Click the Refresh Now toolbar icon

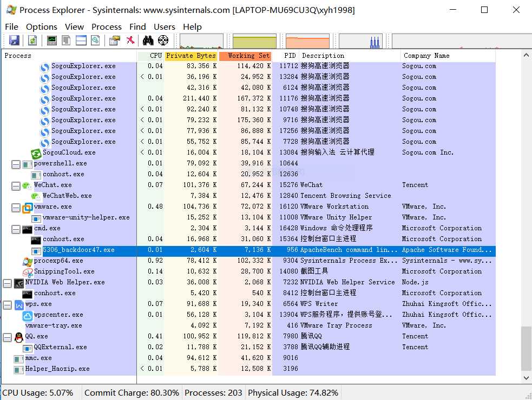pos(32,41)
